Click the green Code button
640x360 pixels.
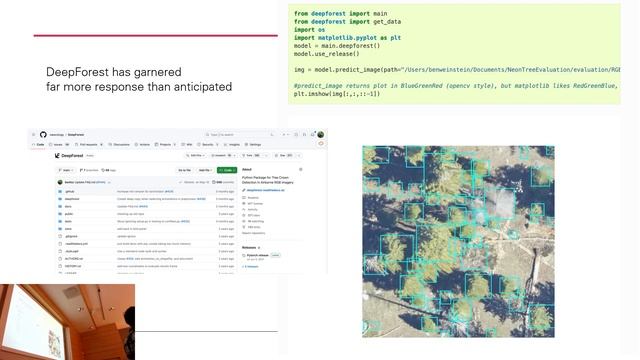click(227, 170)
